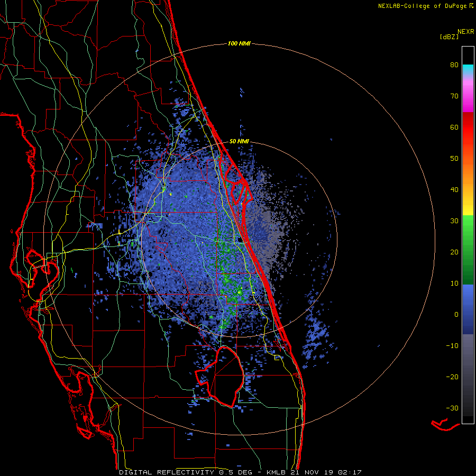Click the cyan band of the color bar
The height and width of the screenshot is (476, 476).
468,69
